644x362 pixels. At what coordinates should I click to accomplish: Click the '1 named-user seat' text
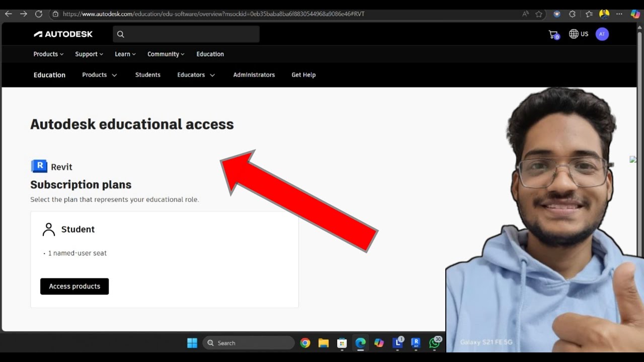pos(77,253)
